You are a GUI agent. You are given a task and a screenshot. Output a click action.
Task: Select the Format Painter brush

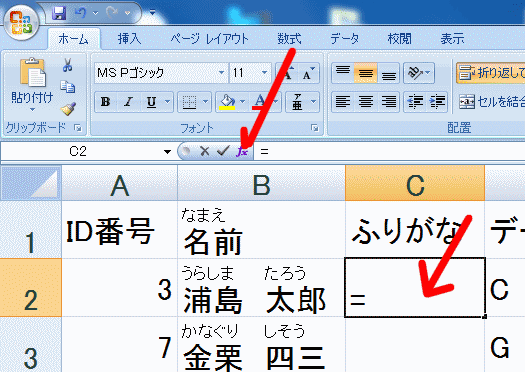(68, 109)
